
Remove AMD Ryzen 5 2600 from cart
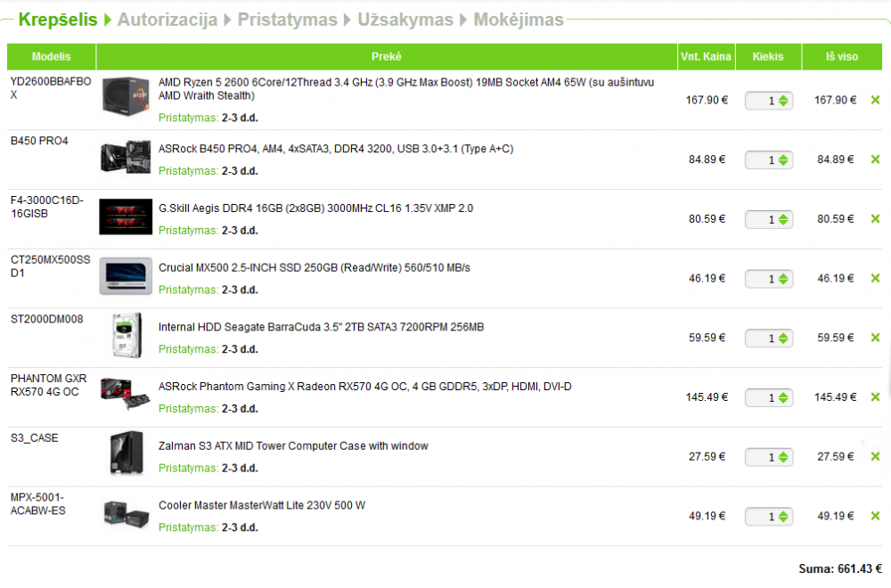(x=875, y=100)
